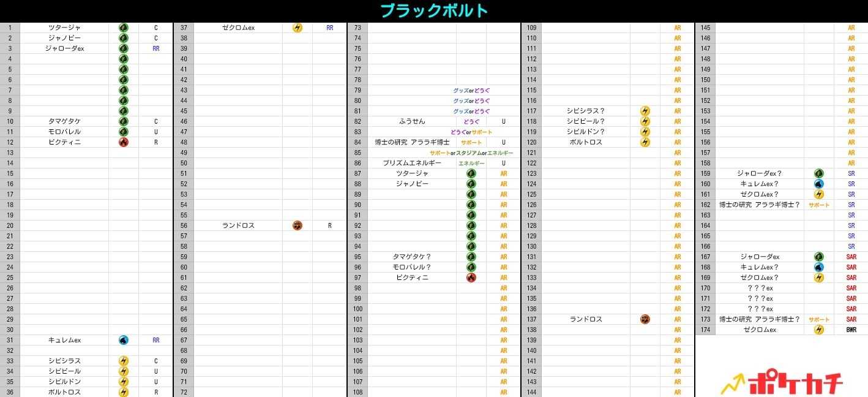Click the AR rarity cell in row 120
Viewport: 868px width, 397px height.
tap(678, 142)
